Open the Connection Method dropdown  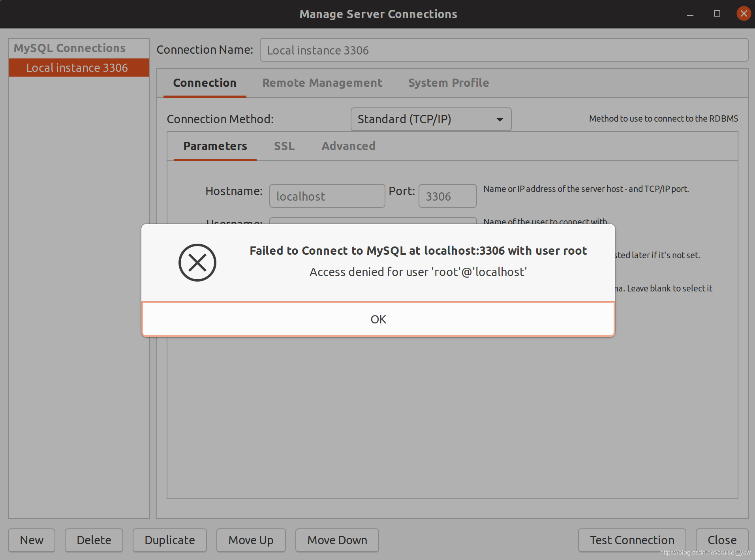point(431,119)
